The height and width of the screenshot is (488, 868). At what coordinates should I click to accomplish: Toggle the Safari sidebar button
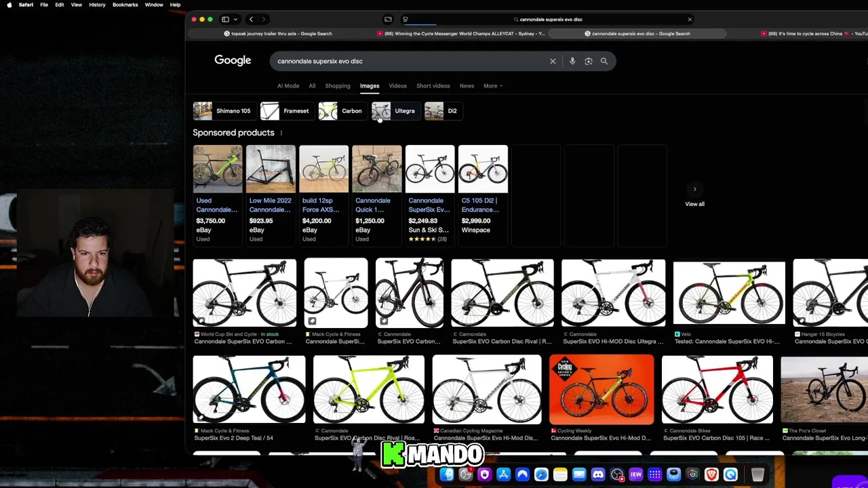coord(225,19)
